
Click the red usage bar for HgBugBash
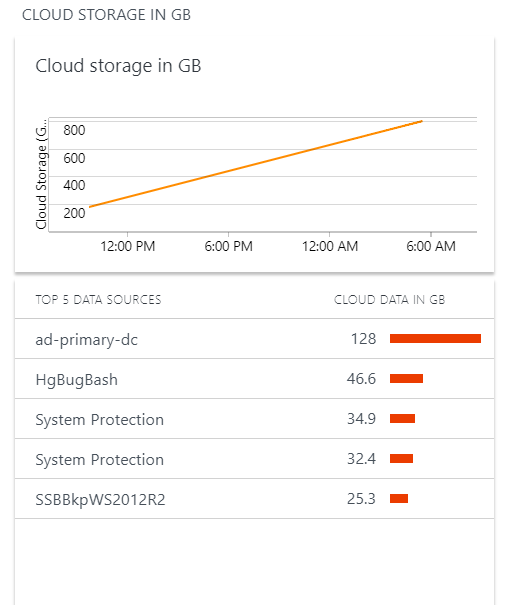tap(406, 379)
